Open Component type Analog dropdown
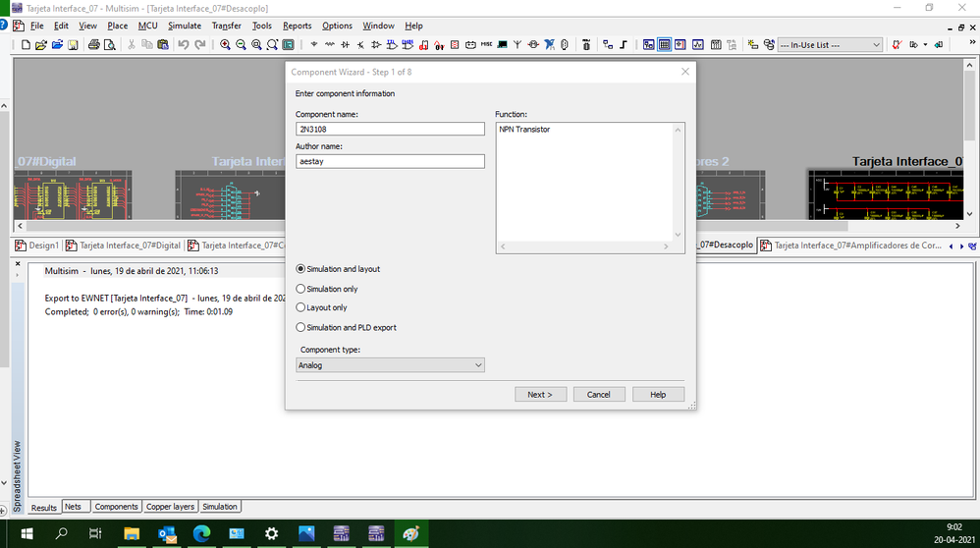Screen dimensions: 980x548 pos(390,365)
